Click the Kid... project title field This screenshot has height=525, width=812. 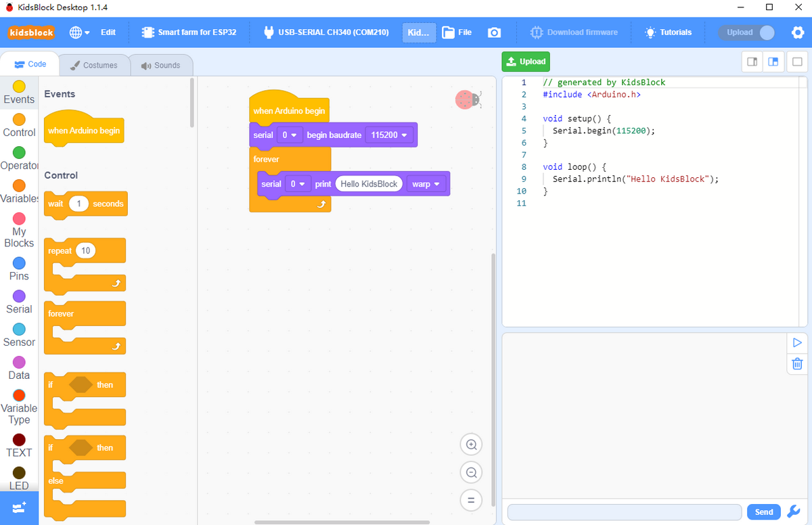tap(419, 32)
